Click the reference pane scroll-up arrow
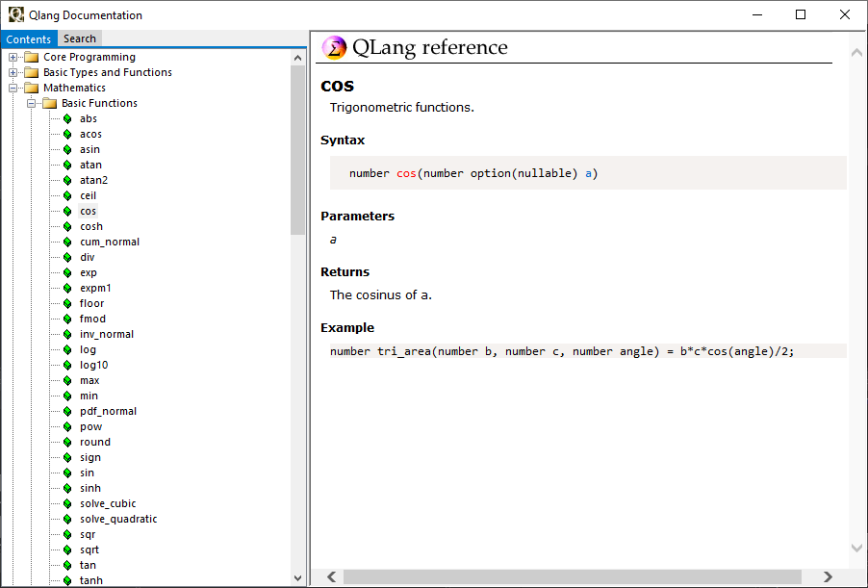The image size is (868, 588). pos(856,53)
